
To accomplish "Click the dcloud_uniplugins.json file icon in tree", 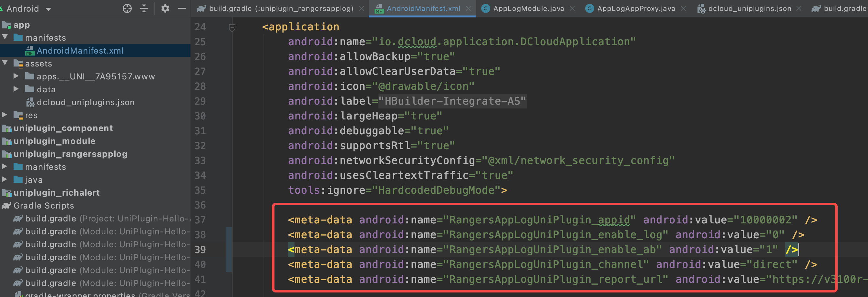I will pyautogui.click(x=30, y=102).
